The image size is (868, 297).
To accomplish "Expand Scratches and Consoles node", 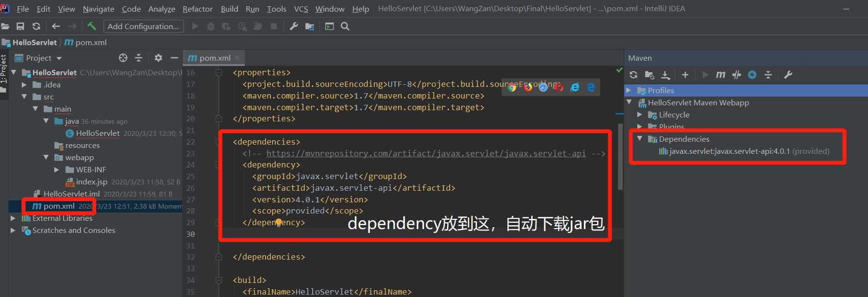I will 14,230.
